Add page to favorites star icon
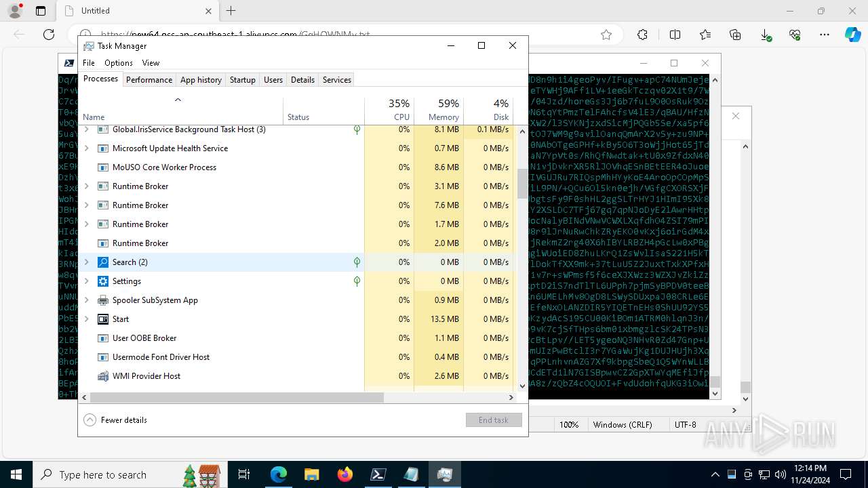 (606, 35)
